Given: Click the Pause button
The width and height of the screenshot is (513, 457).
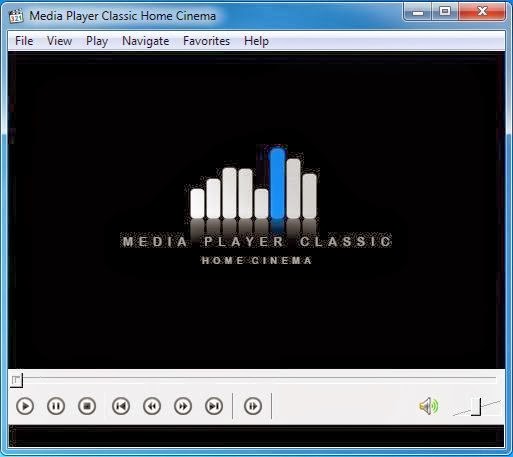Looking at the screenshot, I should (56, 406).
